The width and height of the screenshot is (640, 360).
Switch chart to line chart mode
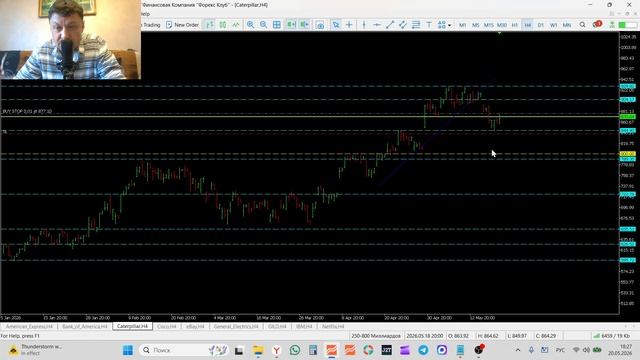236,25
